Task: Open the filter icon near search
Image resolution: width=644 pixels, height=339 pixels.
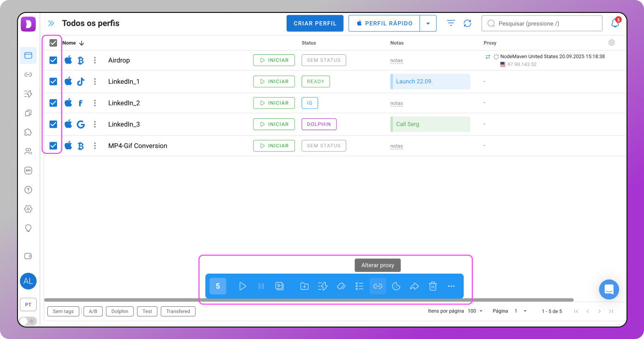Action: pos(451,23)
